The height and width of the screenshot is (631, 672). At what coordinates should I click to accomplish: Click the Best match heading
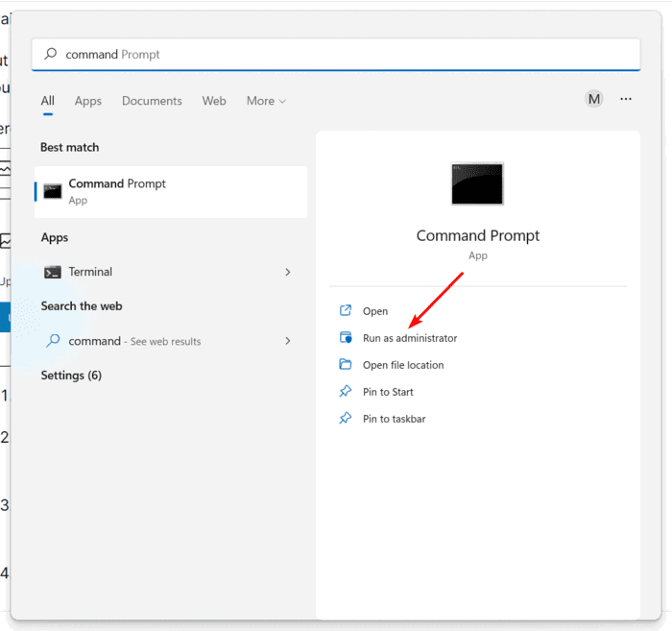pos(69,148)
